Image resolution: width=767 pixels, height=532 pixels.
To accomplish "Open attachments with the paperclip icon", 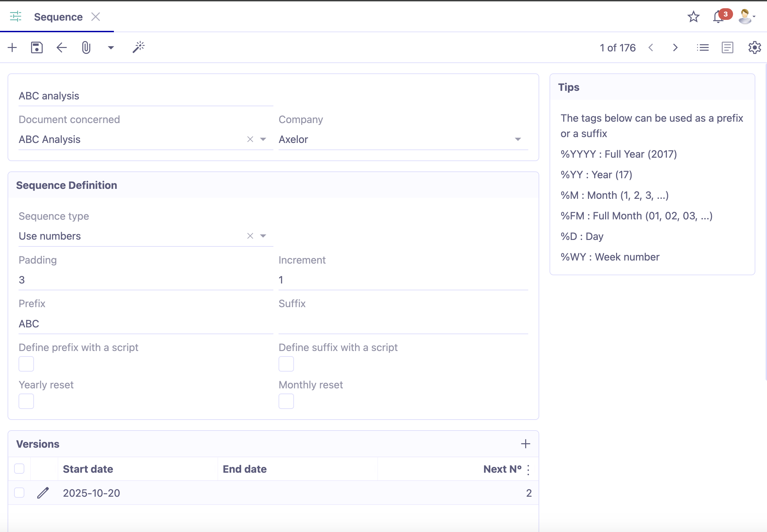I will [86, 47].
